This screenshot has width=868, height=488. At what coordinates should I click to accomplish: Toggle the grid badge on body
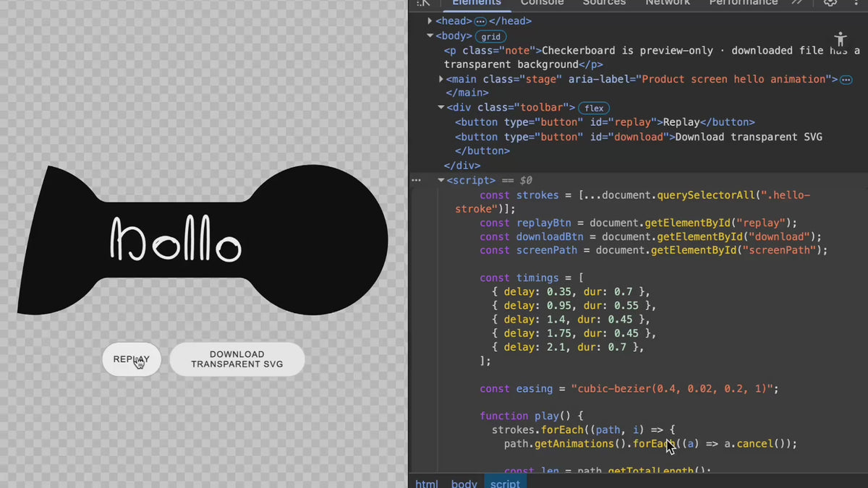[x=491, y=36]
